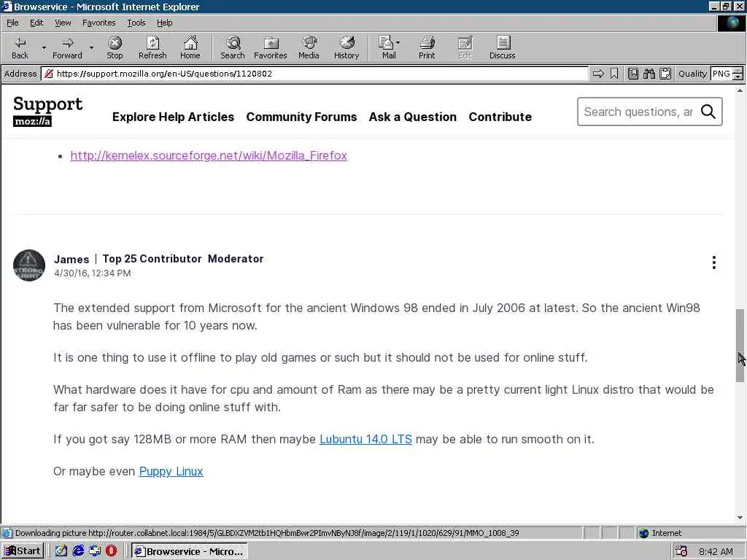Open the Edit menu
The width and height of the screenshot is (747, 560).
[36, 23]
